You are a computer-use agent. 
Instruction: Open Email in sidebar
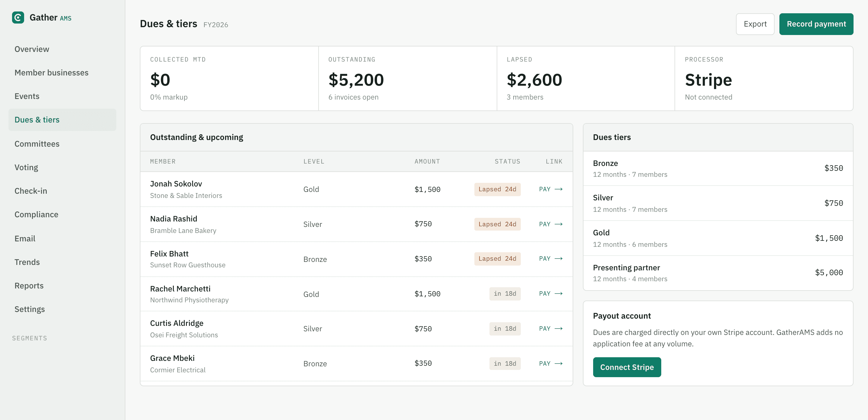pyautogui.click(x=62, y=239)
